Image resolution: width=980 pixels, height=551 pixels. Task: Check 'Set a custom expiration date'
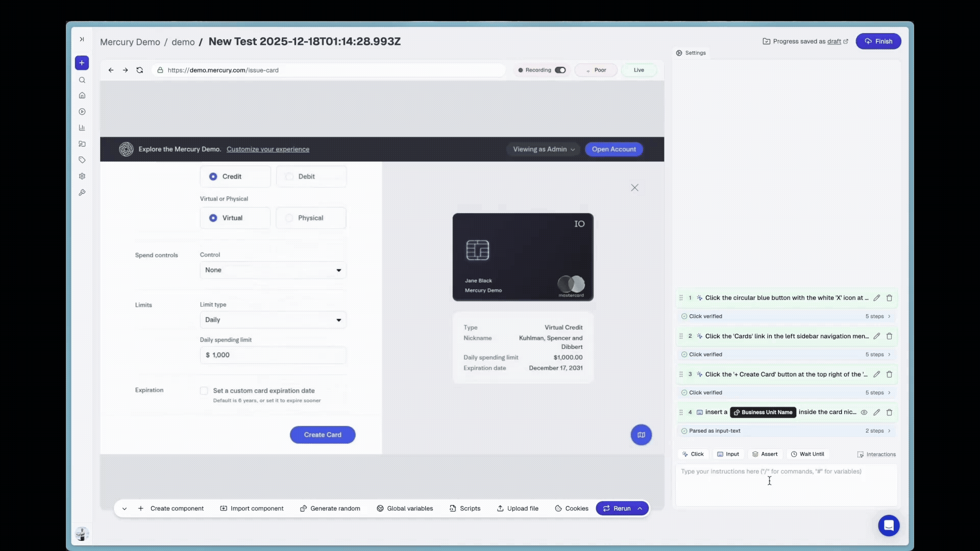point(204,391)
